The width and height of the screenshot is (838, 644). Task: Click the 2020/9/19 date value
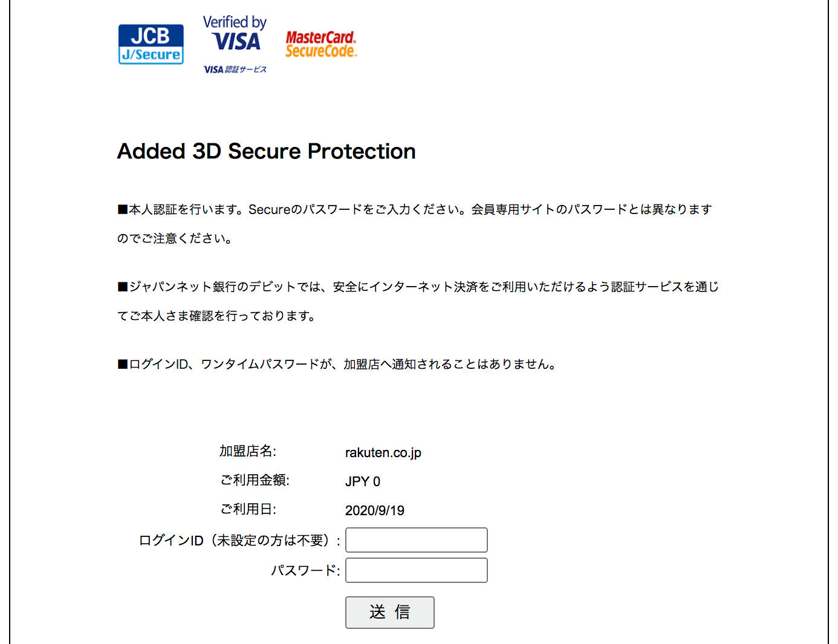375,510
